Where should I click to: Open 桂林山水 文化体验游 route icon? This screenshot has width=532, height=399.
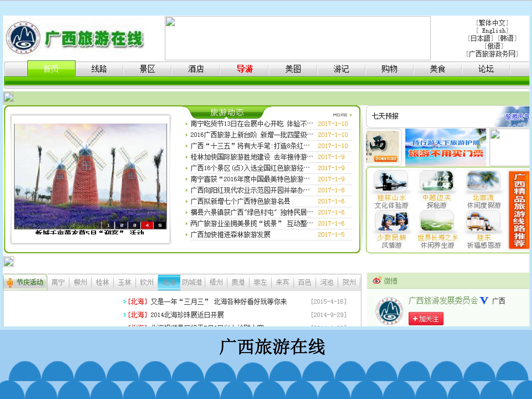[x=391, y=181]
